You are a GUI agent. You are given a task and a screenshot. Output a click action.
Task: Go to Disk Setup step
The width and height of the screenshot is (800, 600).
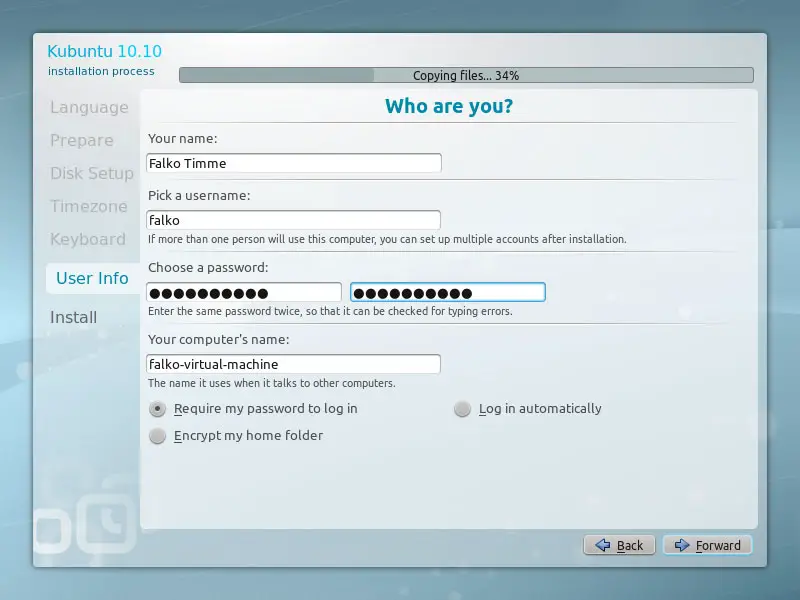pos(92,173)
